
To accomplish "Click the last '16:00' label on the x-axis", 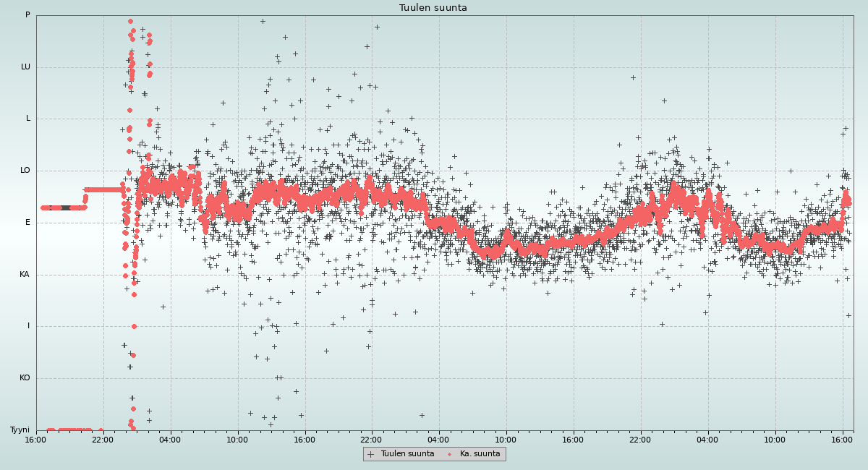I will point(842,439).
